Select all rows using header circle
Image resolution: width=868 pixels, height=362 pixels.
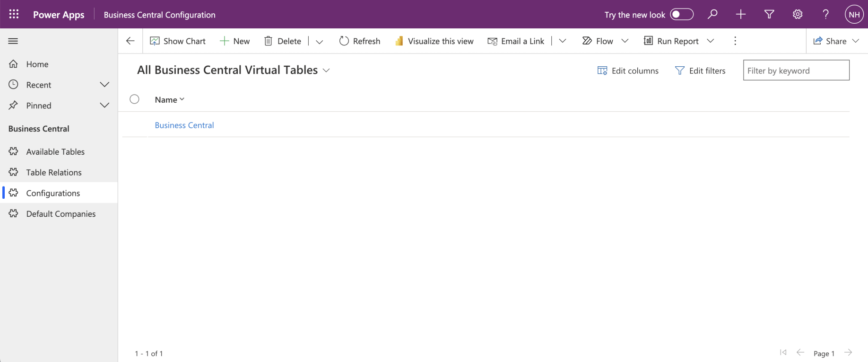[135, 99]
